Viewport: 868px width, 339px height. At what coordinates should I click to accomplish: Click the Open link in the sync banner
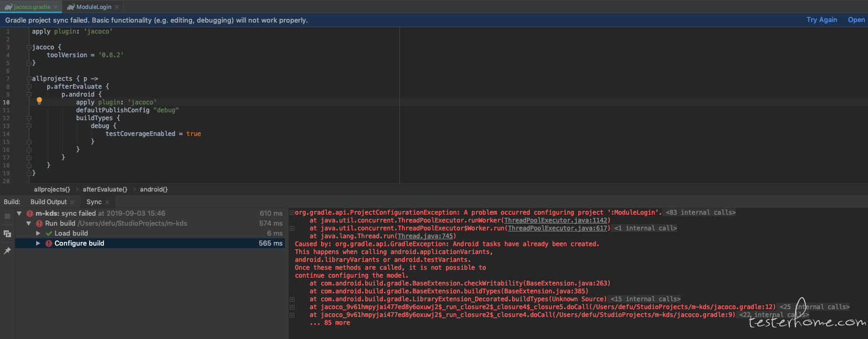pyautogui.click(x=856, y=20)
